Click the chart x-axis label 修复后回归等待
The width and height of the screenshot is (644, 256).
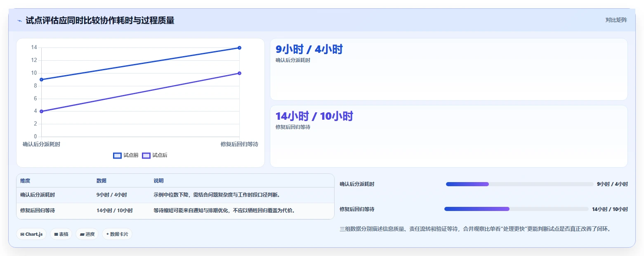coord(239,144)
